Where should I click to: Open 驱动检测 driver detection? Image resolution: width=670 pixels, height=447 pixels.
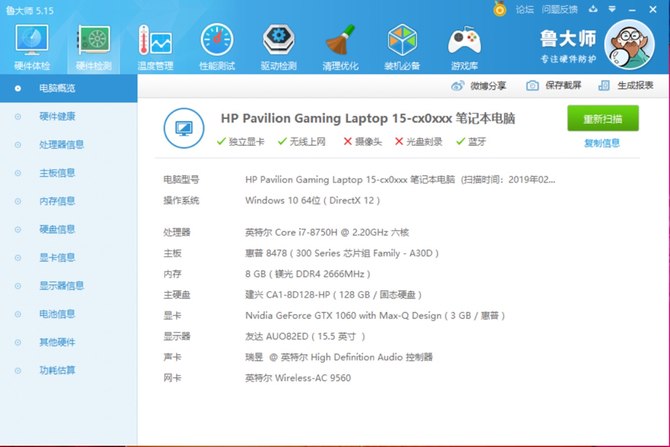tap(279, 47)
